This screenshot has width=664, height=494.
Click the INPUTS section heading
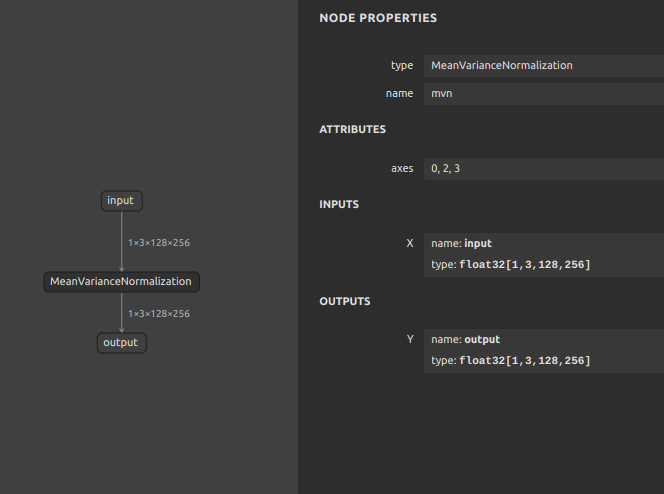pyautogui.click(x=339, y=204)
